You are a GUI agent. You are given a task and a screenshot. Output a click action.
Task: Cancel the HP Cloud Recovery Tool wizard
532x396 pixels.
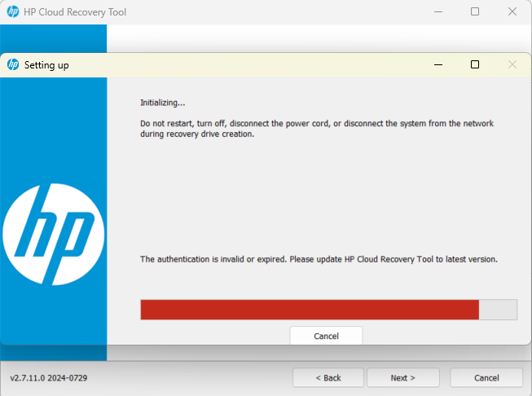(x=486, y=378)
